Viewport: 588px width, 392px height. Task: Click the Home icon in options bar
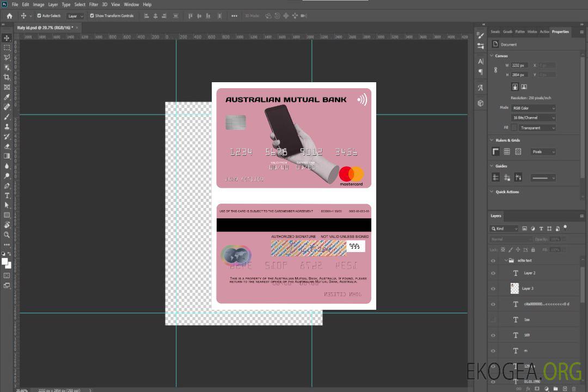[9, 16]
